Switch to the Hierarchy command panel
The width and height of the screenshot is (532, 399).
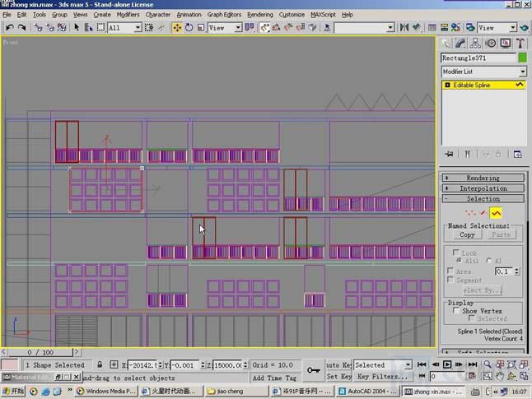[x=475, y=44]
